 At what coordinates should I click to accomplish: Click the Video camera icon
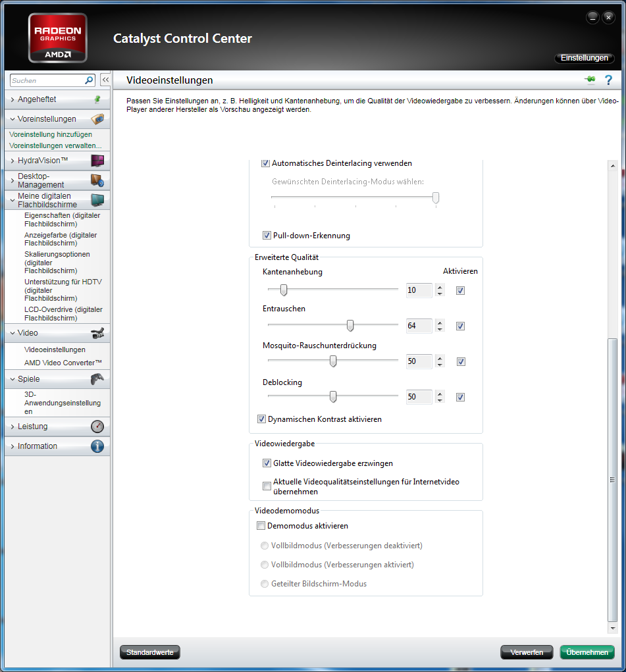pos(97,333)
